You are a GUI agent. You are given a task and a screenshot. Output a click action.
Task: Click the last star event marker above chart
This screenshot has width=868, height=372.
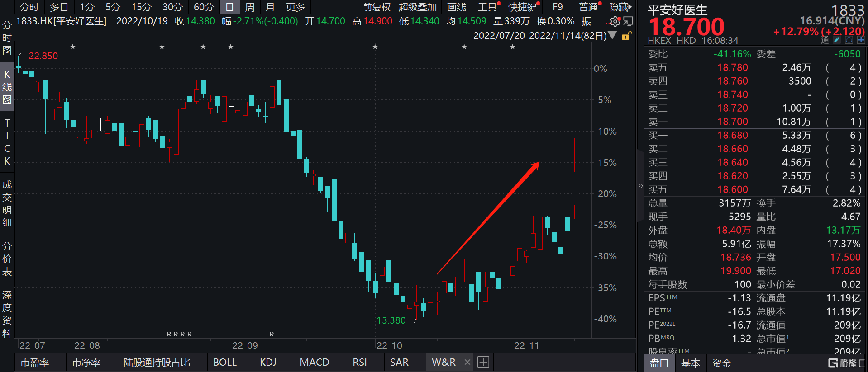512,47
